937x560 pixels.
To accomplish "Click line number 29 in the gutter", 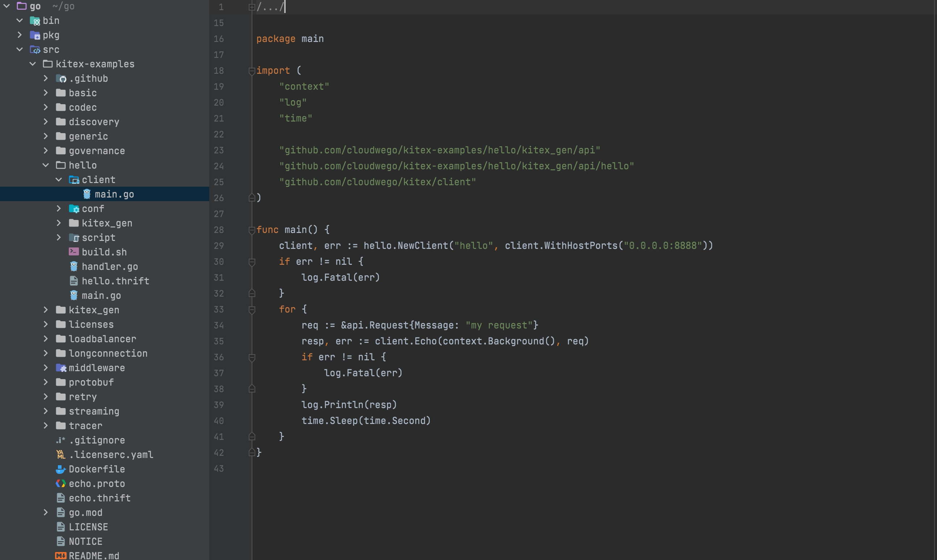I will tap(219, 246).
